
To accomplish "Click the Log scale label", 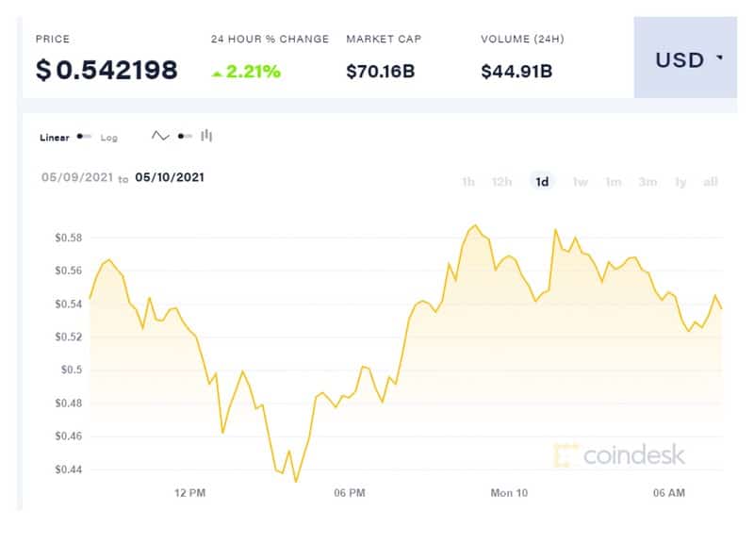I will 108,138.
